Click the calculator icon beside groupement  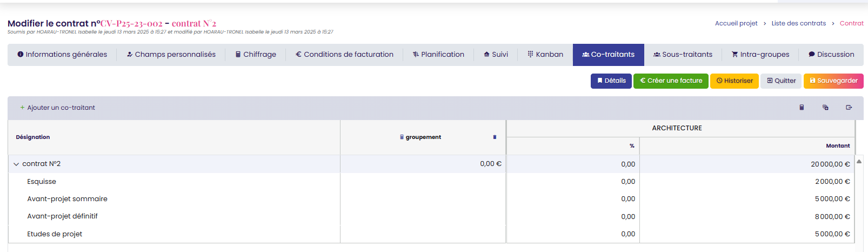402,137
